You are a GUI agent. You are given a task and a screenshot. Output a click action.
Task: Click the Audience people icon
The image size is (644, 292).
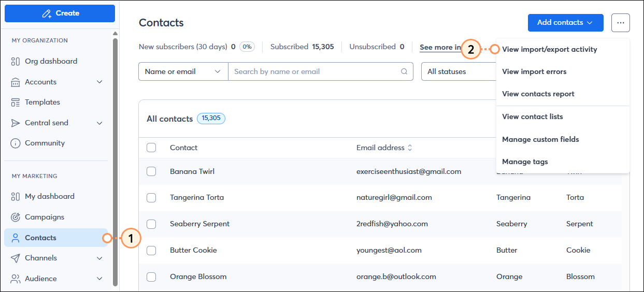point(16,279)
